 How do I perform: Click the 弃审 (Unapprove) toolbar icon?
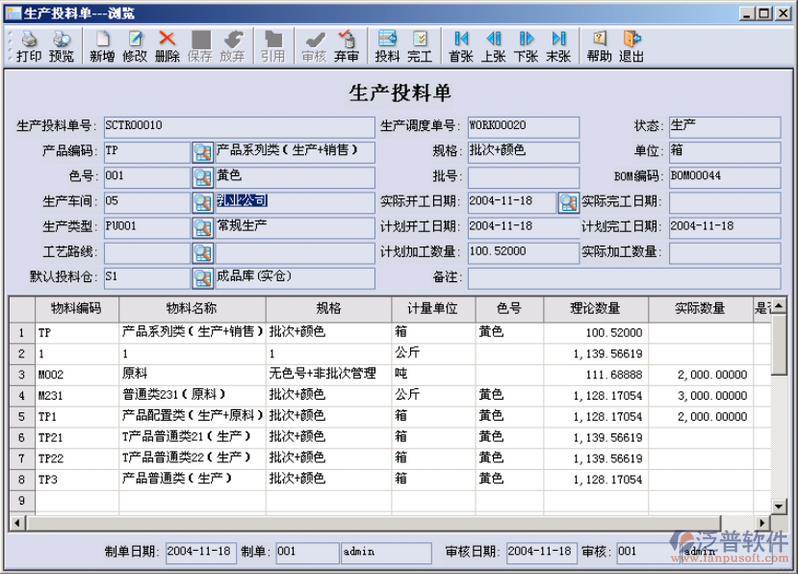point(347,45)
